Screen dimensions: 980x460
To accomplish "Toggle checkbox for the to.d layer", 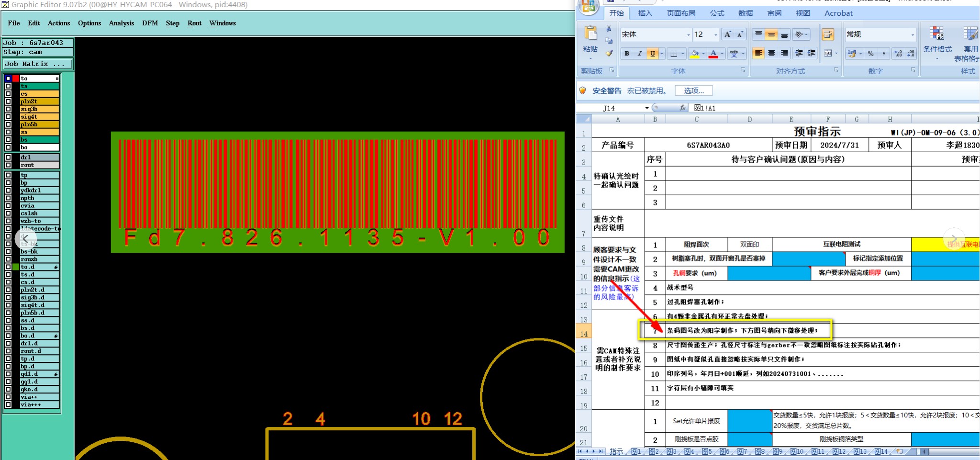I will pyautogui.click(x=8, y=267).
